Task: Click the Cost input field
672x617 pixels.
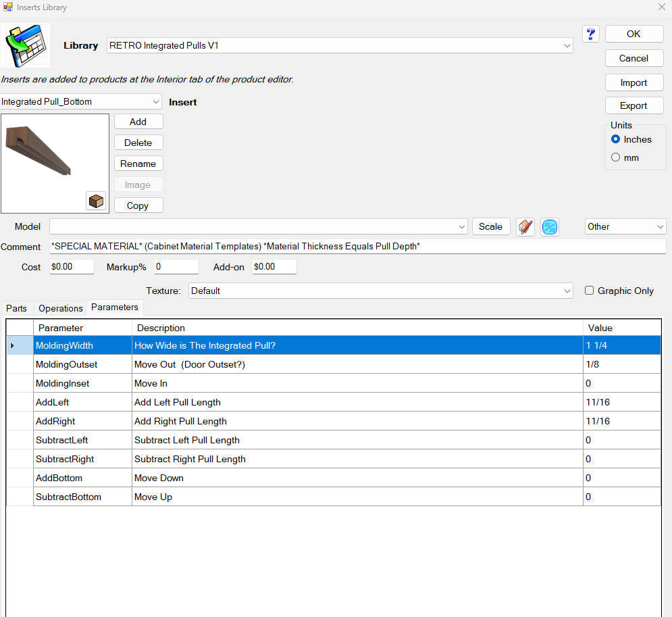Action: click(72, 267)
